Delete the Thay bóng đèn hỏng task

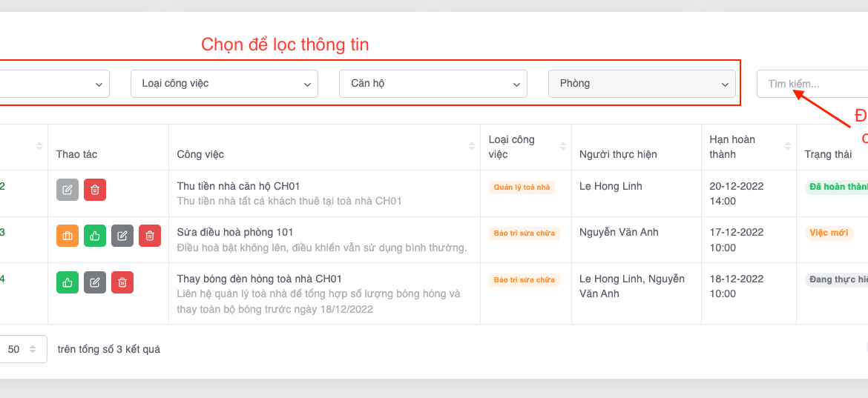tap(122, 282)
